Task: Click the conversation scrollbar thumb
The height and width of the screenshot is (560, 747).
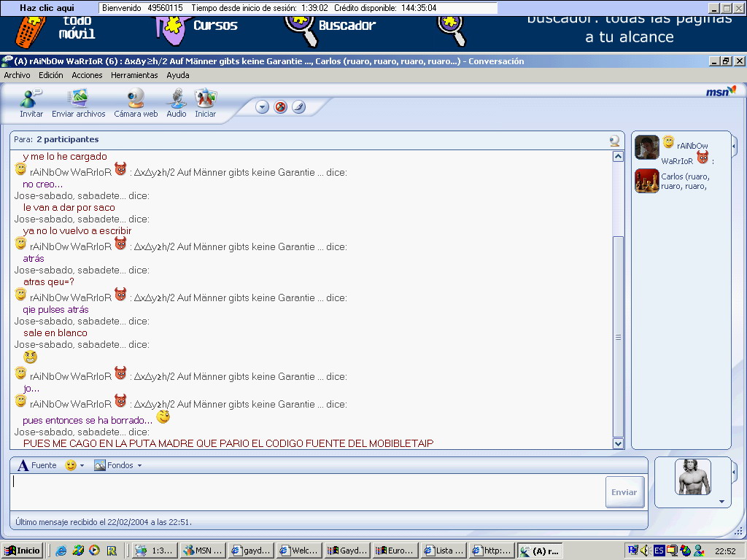Action: [x=618, y=337]
